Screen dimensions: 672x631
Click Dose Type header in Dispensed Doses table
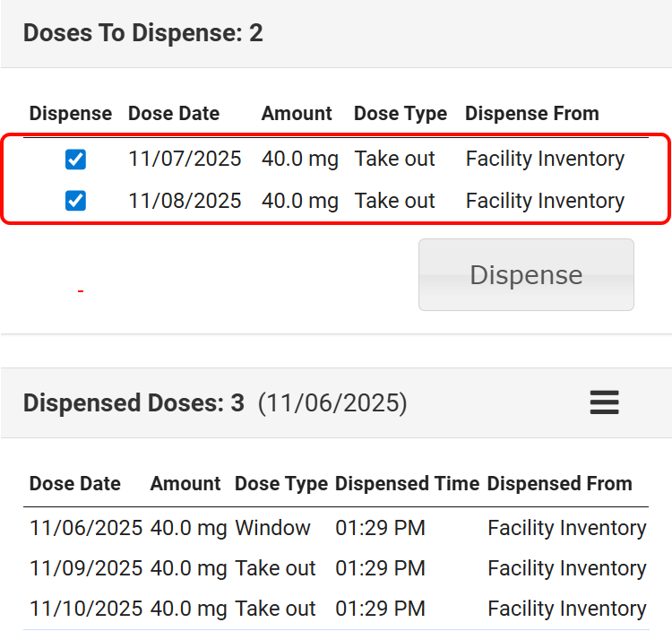281,484
